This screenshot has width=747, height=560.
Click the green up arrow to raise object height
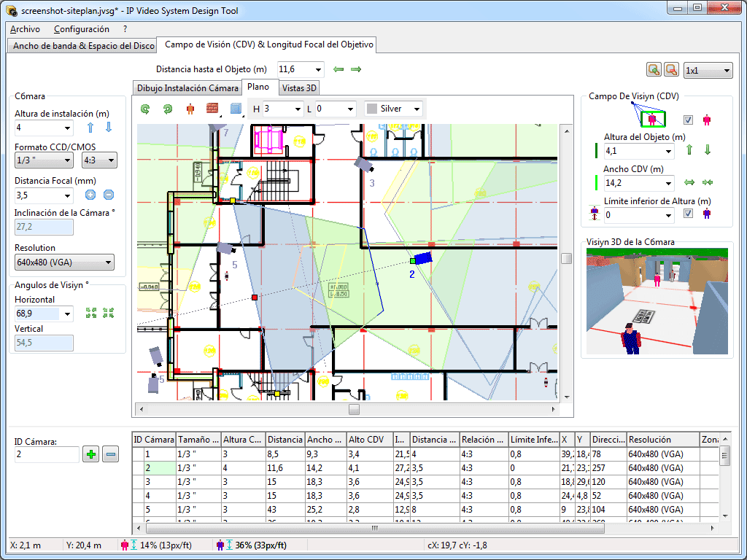tap(688, 150)
